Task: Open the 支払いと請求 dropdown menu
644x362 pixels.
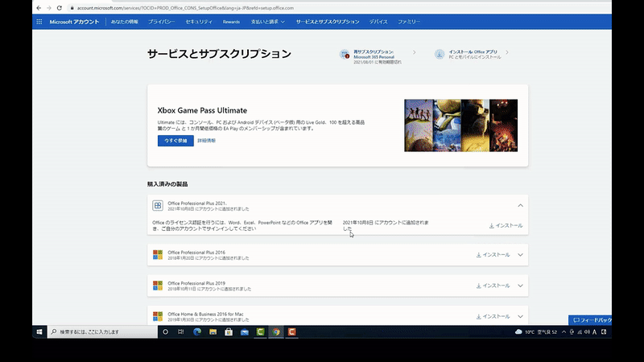Action: point(268,22)
